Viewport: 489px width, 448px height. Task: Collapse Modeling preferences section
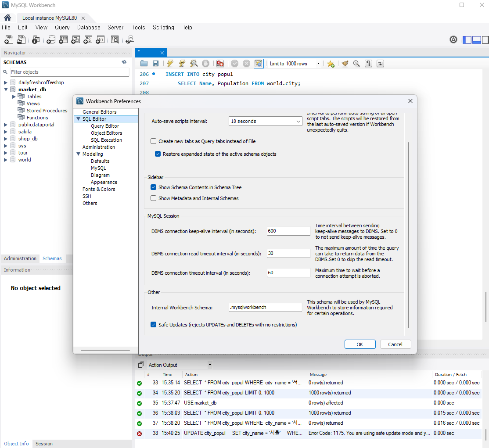(79, 154)
